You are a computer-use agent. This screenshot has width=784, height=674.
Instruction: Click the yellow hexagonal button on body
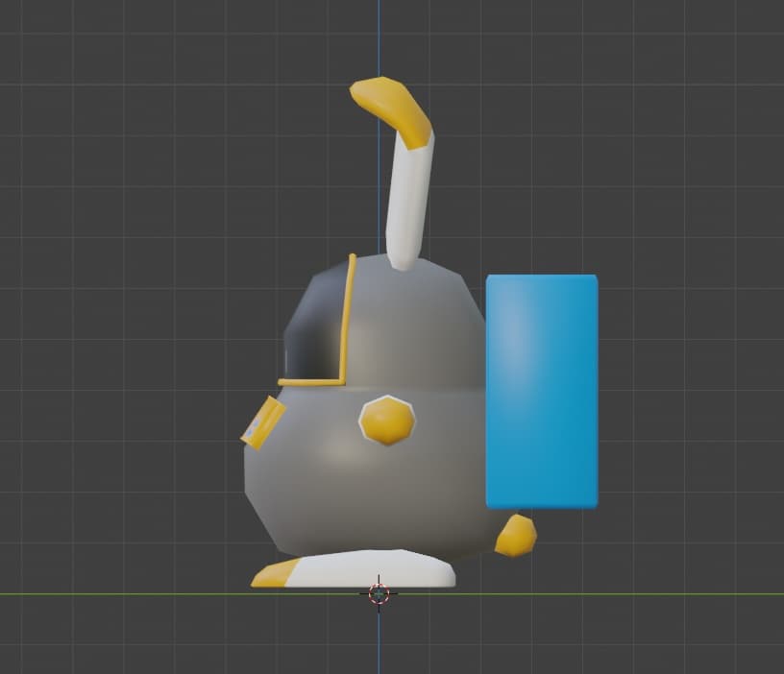click(387, 421)
